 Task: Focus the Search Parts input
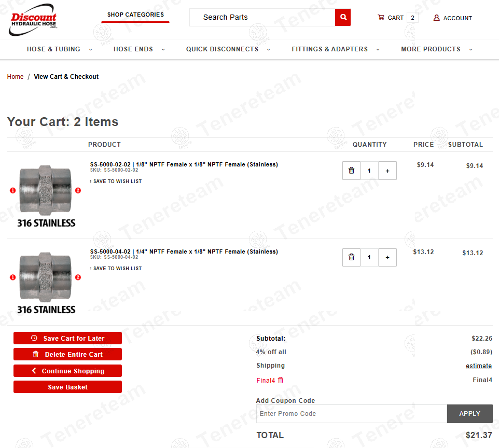click(262, 17)
